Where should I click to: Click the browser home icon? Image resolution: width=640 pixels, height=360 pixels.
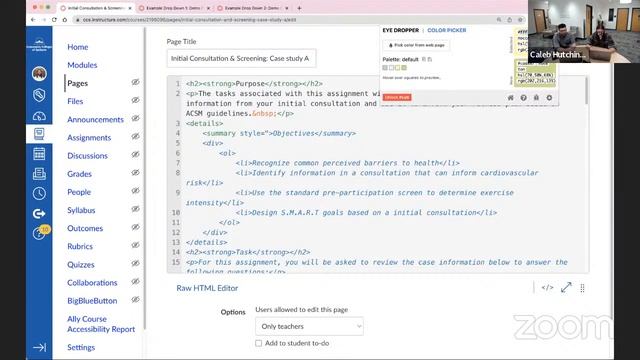pos(64,20)
